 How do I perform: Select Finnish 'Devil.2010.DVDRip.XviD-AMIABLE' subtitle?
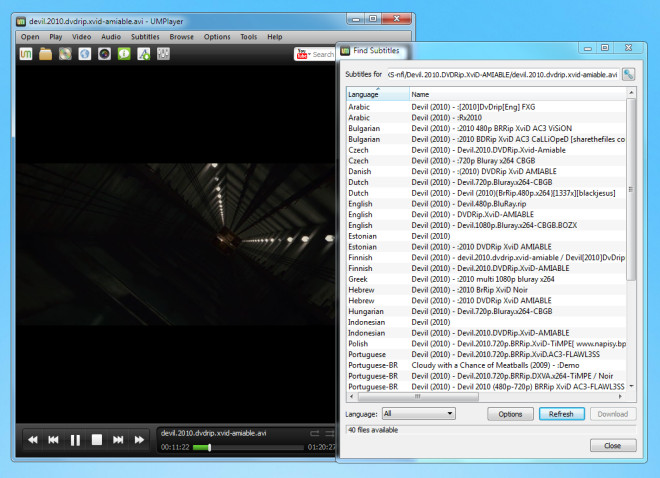coord(486,268)
